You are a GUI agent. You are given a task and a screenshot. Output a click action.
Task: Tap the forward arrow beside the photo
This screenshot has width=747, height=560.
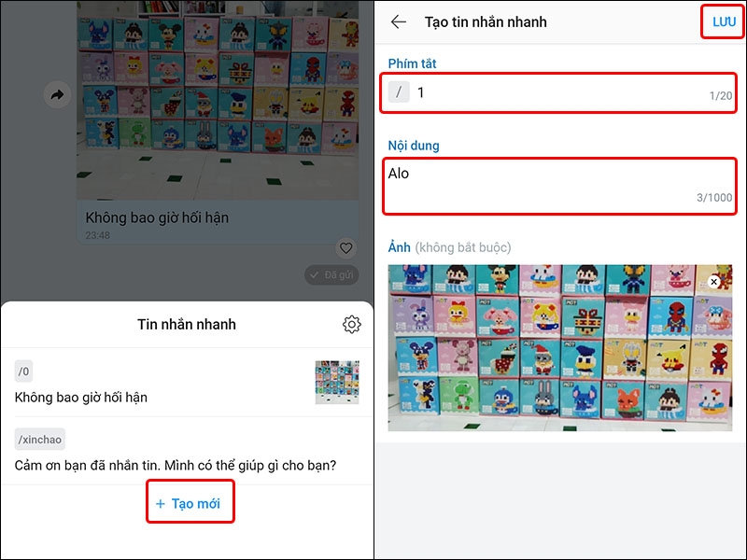tap(57, 95)
